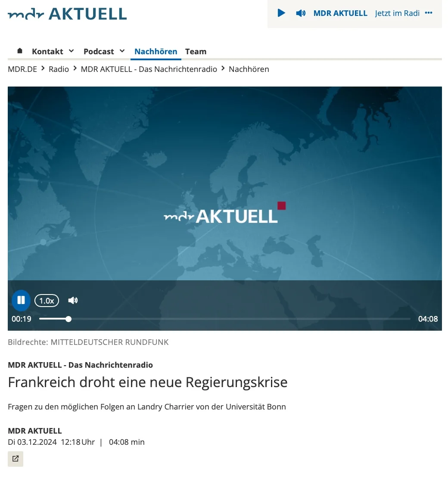Viewport: 448px width, 490px height.
Task: Go to home via house icon
Action: pyautogui.click(x=20, y=51)
